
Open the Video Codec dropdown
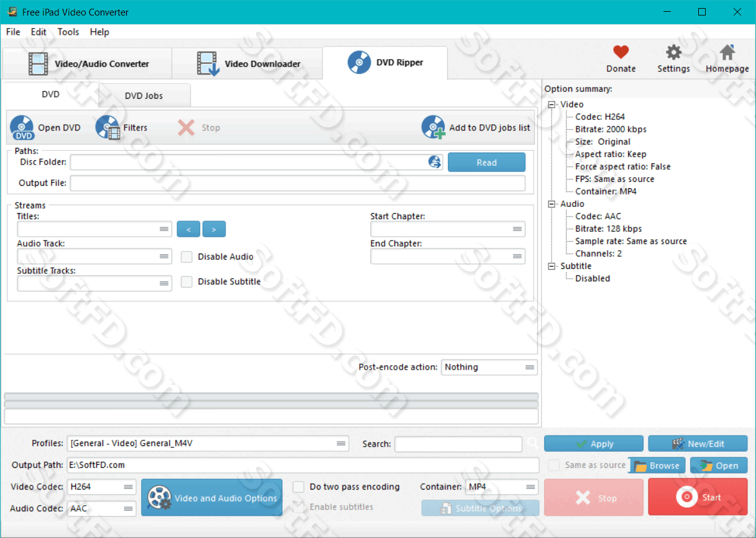pyautogui.click(x=102, y=486)
